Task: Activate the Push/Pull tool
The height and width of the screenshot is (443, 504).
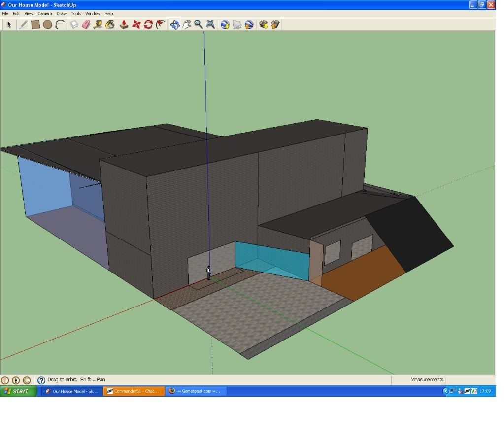Action: [124, 25]
